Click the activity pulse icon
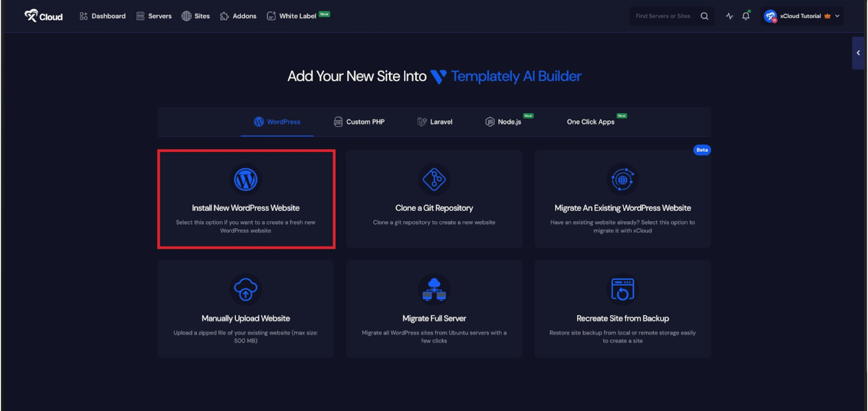This screenshot has height=411, width=868. [x=730, y=16]
